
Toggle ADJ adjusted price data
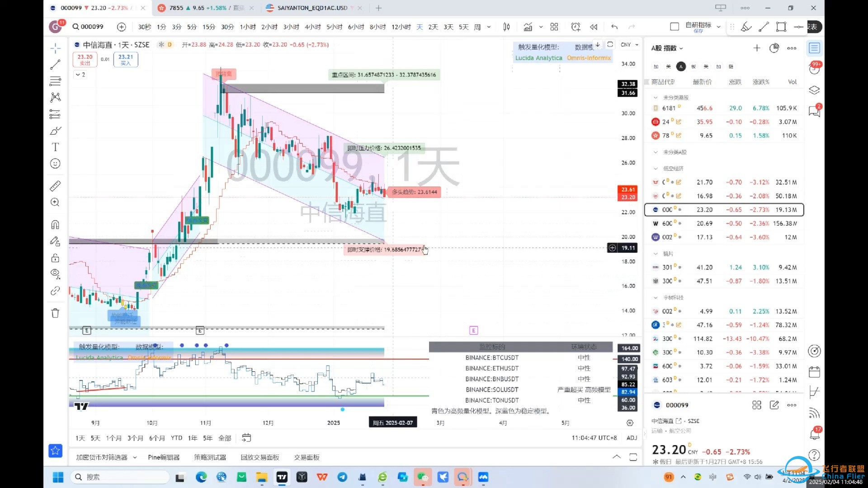coord(632,438)
